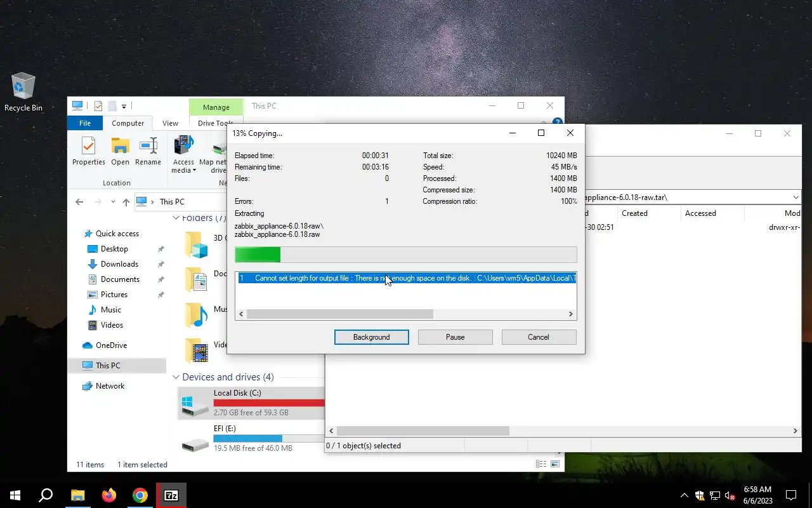Image resolution: width=812 pixels, height=508 pixels.
Task: Open Videos in navigation pane
Action: pos(112,325)
